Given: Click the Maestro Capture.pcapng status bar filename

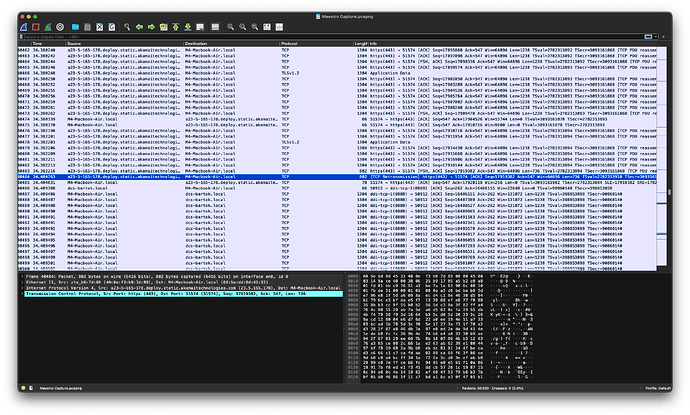Looking at the screenshot, I should coord(61,388).
